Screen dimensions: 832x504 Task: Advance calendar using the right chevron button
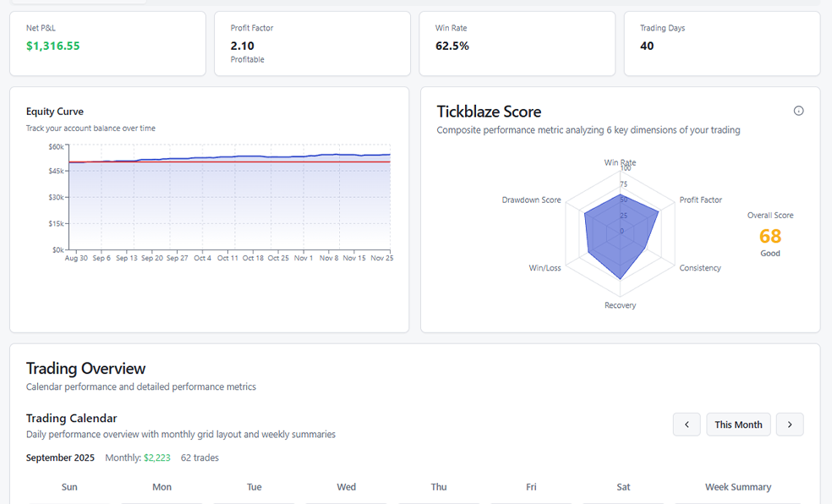tap(790, 425)
